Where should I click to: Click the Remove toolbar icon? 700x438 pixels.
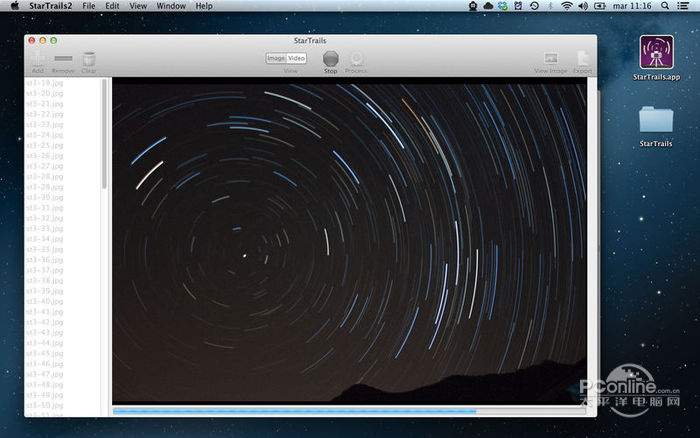coord(63,59)
